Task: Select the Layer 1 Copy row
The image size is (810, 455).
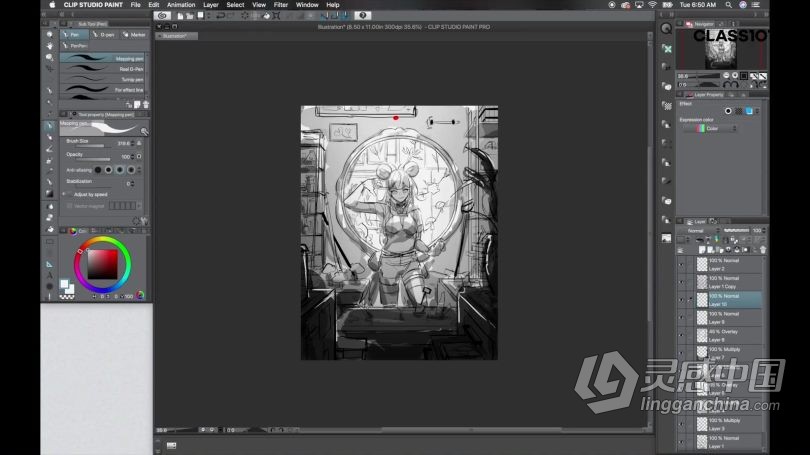Action: [x=728, y=283]
